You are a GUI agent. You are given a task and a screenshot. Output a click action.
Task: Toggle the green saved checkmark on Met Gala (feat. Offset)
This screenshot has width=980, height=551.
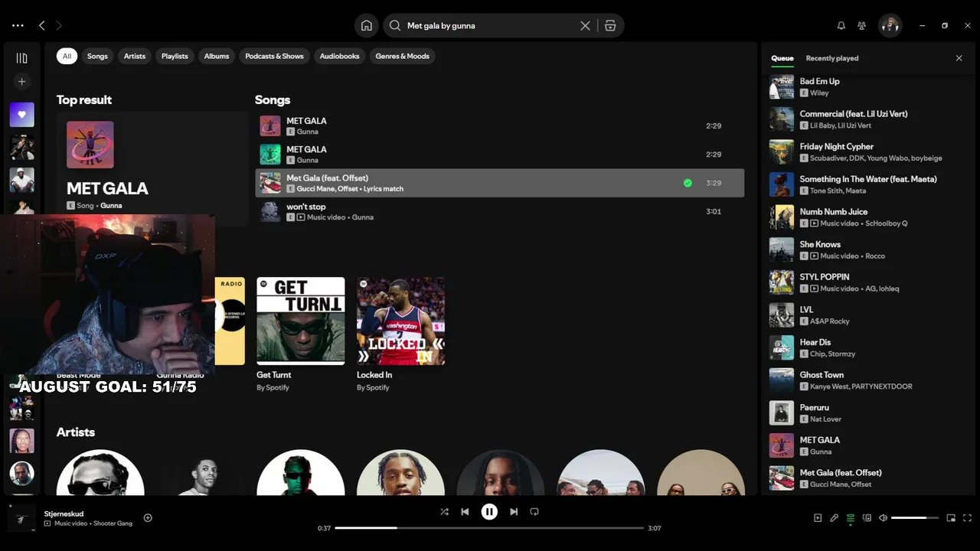(x=688, y=183)
